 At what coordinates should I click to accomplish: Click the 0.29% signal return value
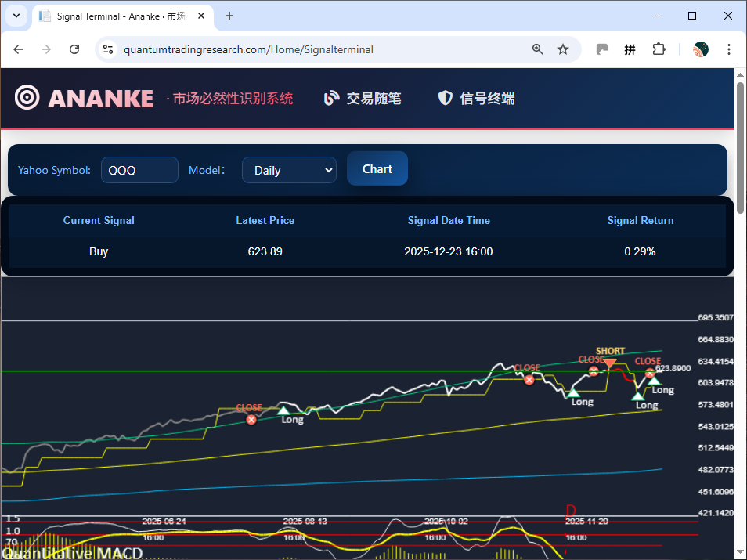coord(640,251)
